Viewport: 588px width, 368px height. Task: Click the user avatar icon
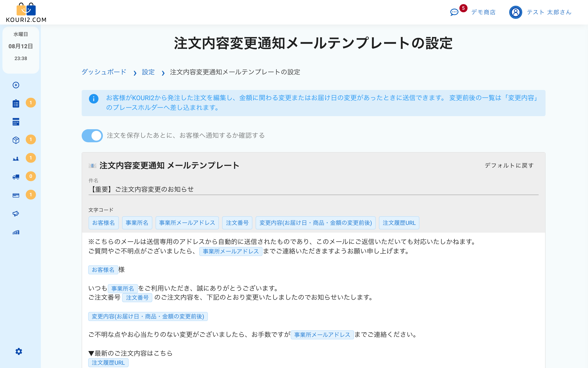[x=515, y=12]
